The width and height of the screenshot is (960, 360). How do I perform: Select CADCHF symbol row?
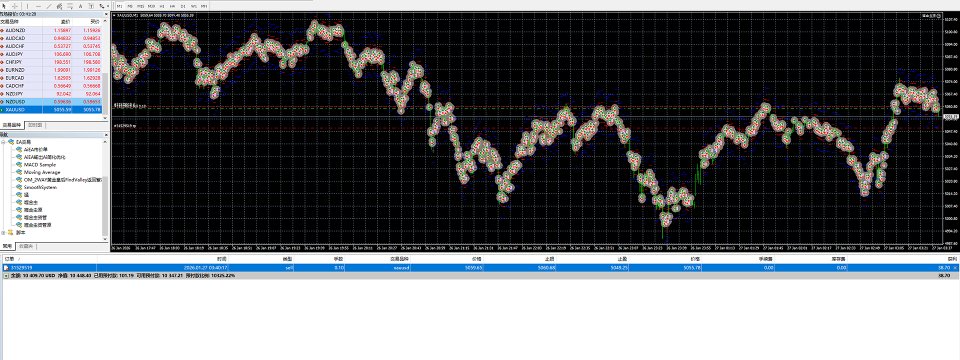[51, 86]
